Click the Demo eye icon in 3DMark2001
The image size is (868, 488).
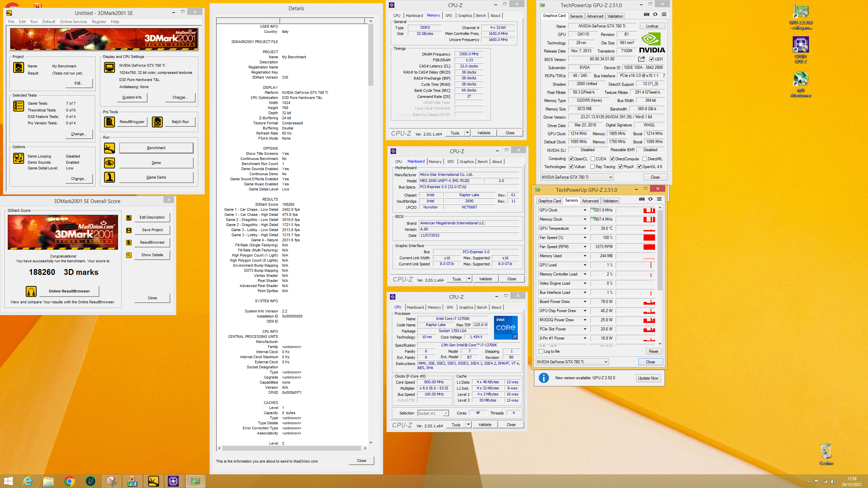coord(109,163)
